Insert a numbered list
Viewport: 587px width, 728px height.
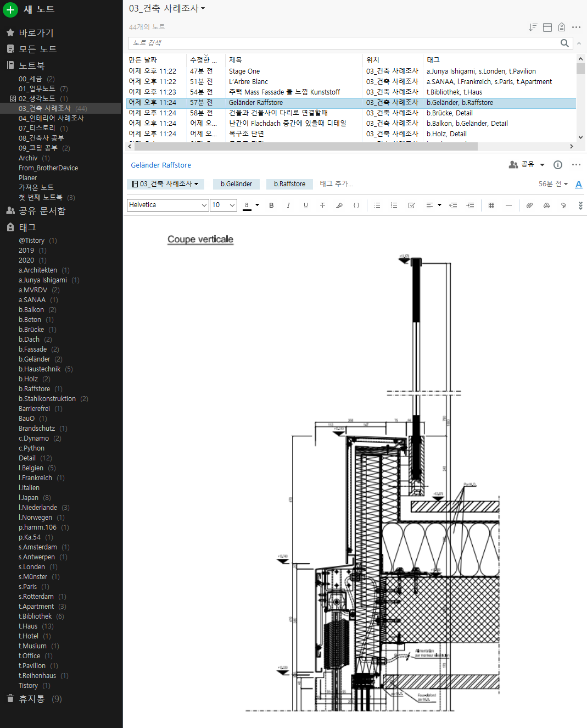tap(394, 205)
